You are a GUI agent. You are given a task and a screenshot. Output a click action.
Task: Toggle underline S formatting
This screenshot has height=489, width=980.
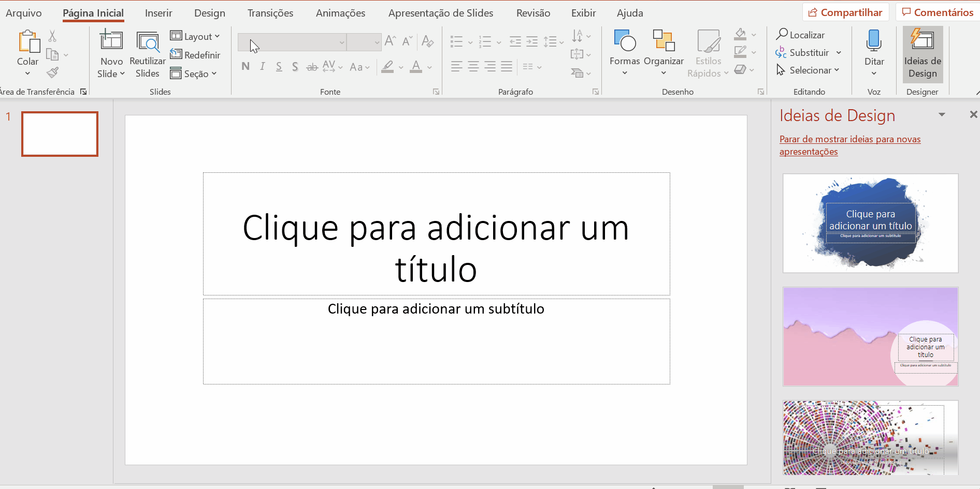tap(279, 66)
